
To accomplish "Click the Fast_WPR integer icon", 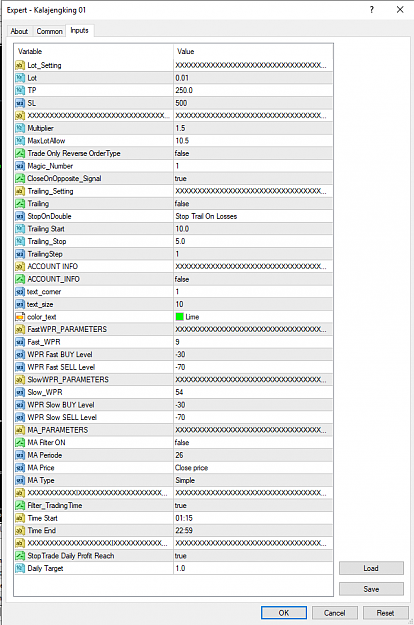I will point(20,342).
